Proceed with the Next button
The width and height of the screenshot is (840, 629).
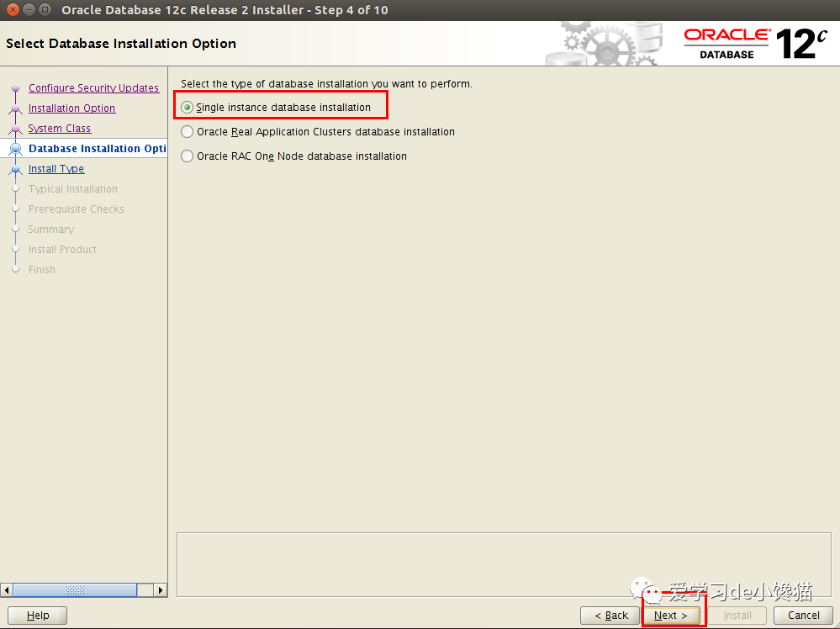point(671,615)
